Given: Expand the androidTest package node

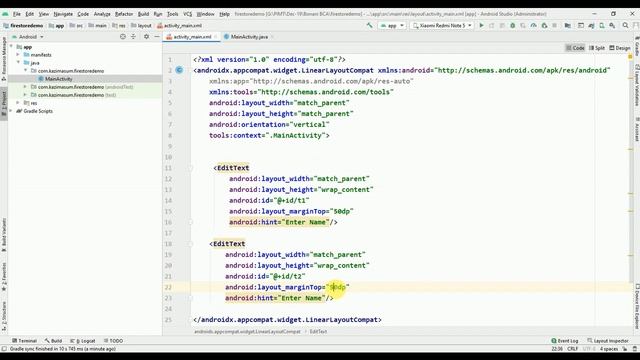Looking at the screenshot, I should [x=25, y=87].
